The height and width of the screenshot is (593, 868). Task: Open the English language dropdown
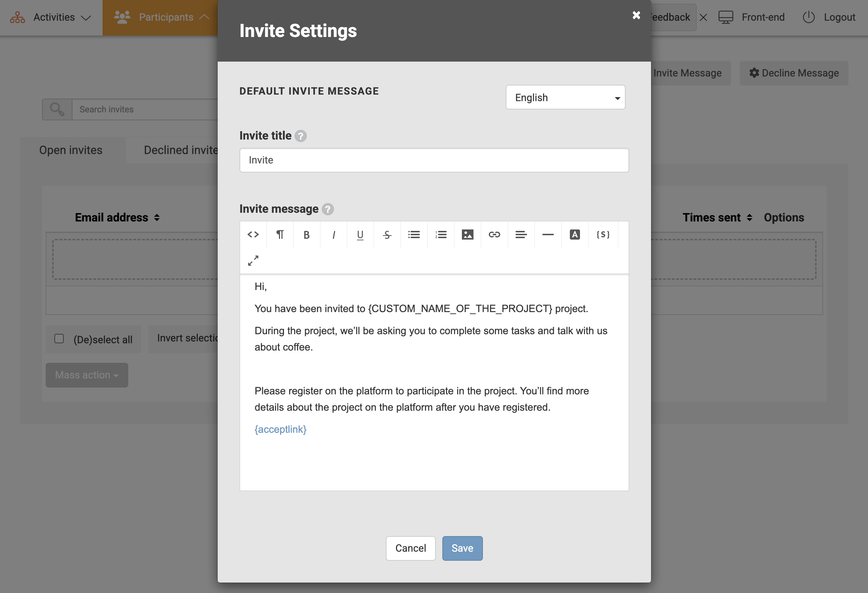[x=565, y=98]
